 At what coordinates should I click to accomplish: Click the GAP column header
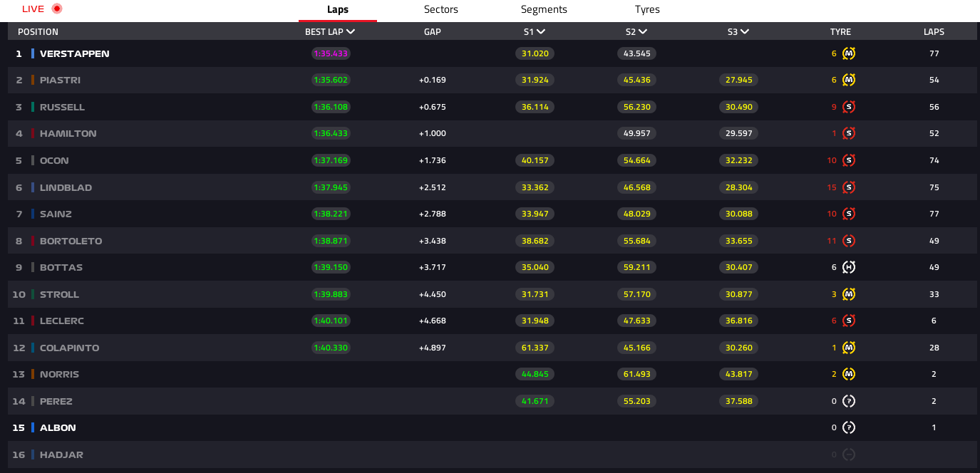pos(433,31)
